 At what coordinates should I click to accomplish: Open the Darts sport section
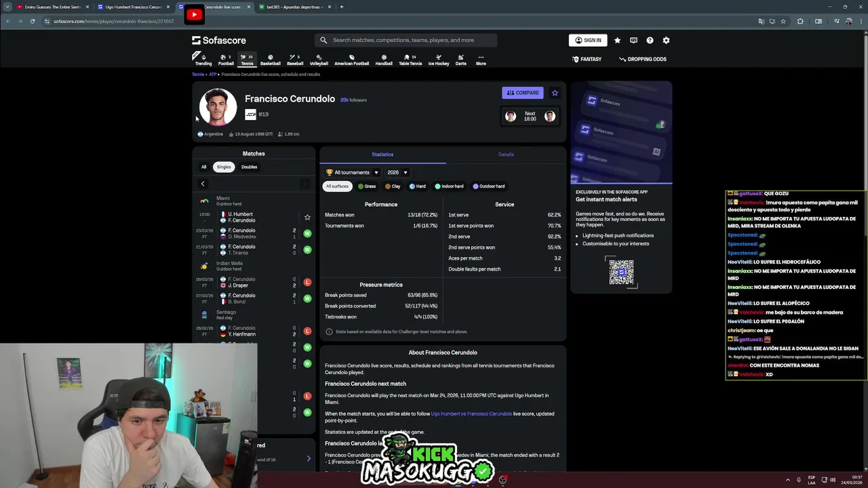[x=460, y=60]
